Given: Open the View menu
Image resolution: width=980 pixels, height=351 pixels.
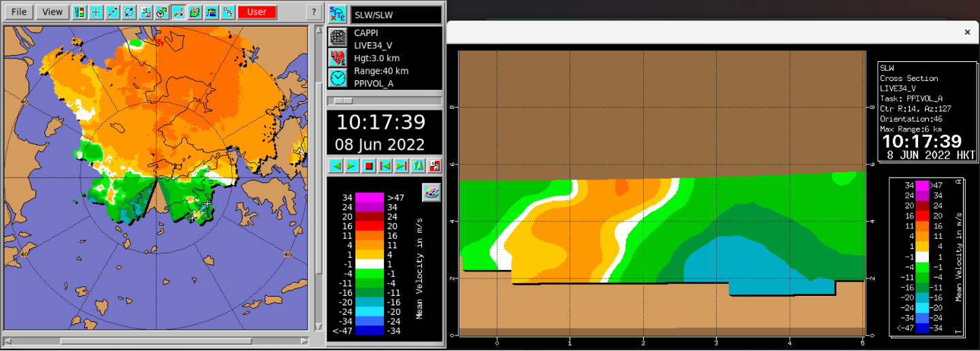Looking at the screenshot, I should tap(52, 12).
